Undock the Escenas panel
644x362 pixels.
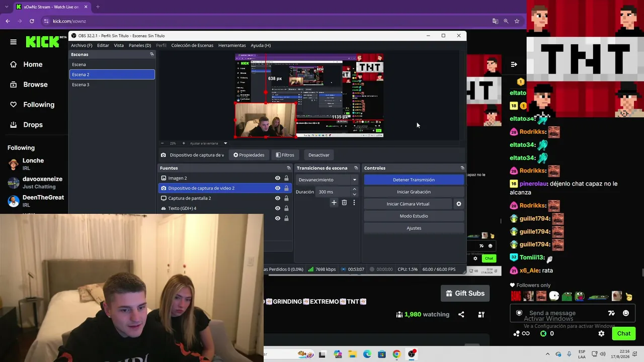(151, 54)
